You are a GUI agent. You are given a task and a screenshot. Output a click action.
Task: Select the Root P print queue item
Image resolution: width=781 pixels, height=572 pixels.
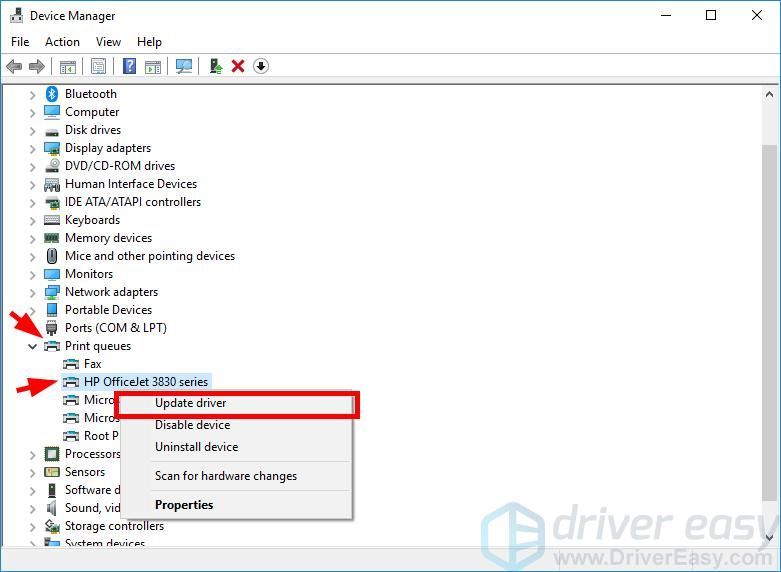[101, 436]
